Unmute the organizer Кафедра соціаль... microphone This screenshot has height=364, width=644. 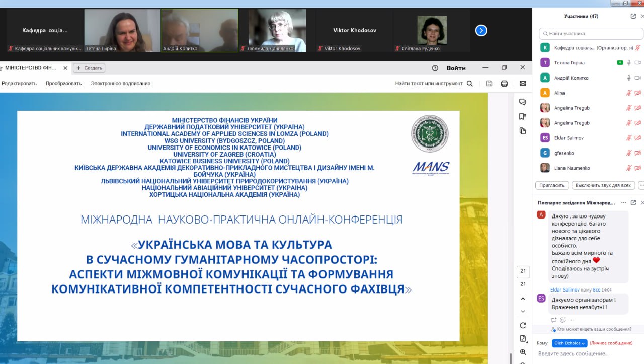pyautogui.click(x=638, y=47)
